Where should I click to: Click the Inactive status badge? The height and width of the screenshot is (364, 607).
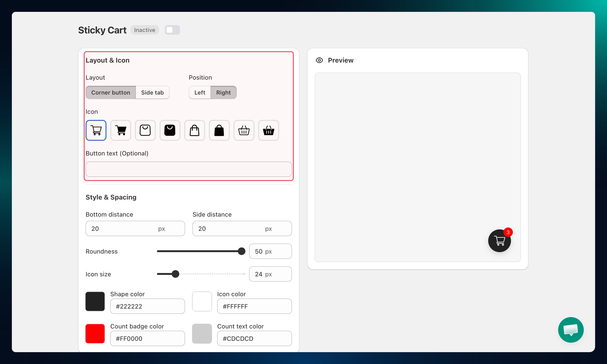144,30
